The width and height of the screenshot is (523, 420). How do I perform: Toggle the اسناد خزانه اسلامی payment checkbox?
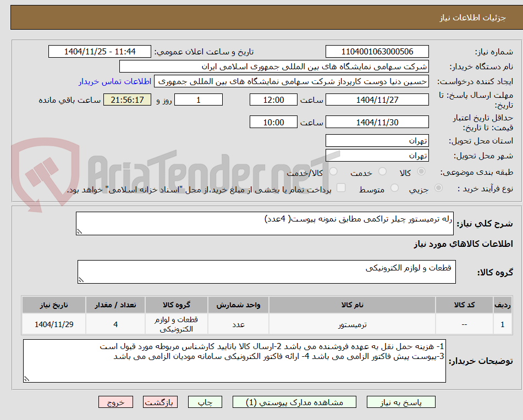(341, 187)
